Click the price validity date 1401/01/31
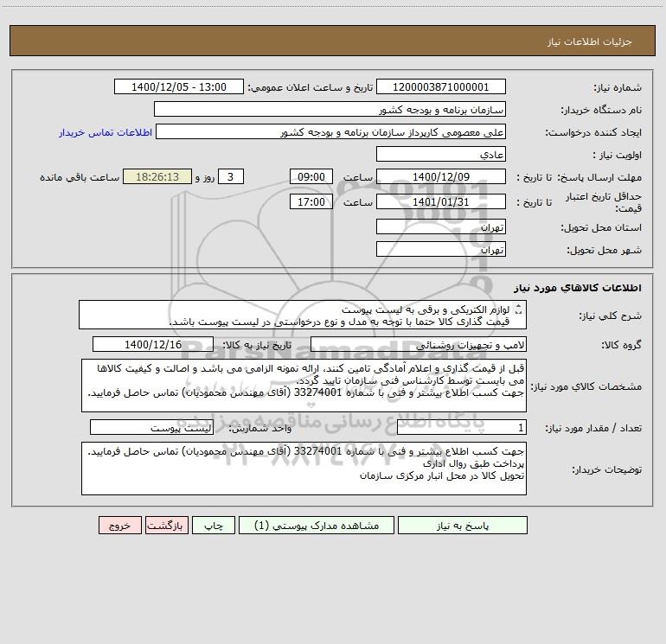The width and height of the screenshot is (666, 644). tap(441, 201)
